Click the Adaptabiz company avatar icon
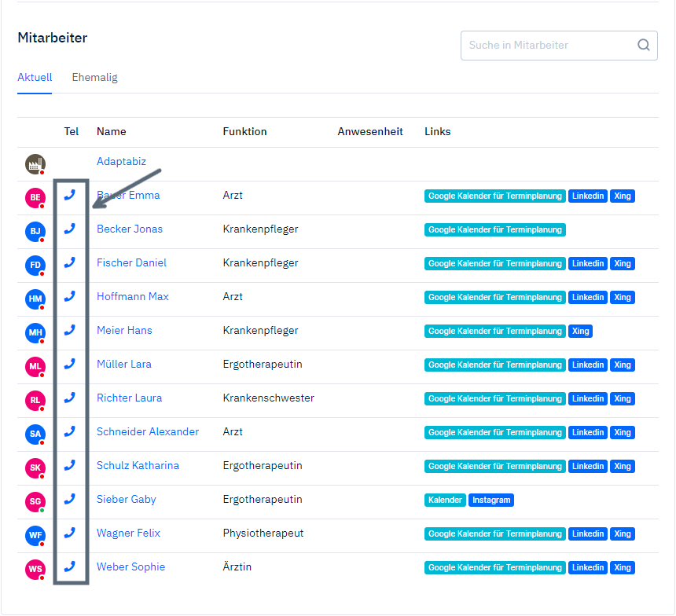The height and width of the screenshot is (616, 676). click(35, 163)
